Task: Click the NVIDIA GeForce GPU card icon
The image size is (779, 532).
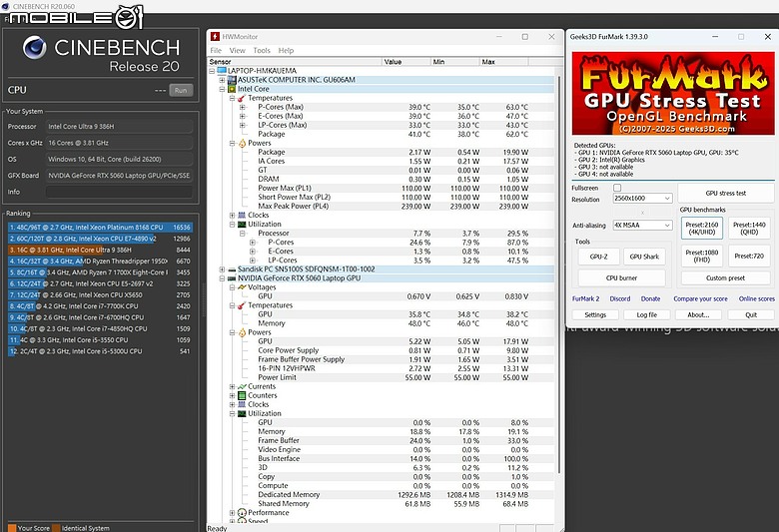Action: pyautogui.click(x=232, y=278)
